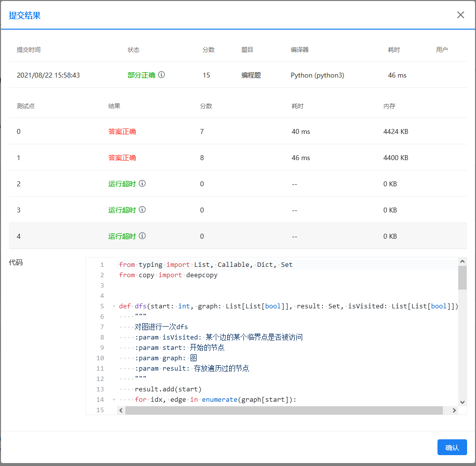The height and width of the screenshot is (466, 476).
Task: Click memory value 4400 KB
Action: click(396, 158)
